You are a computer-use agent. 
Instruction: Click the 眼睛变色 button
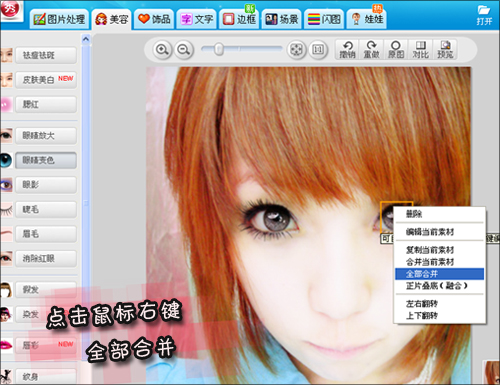coord(46,160)
